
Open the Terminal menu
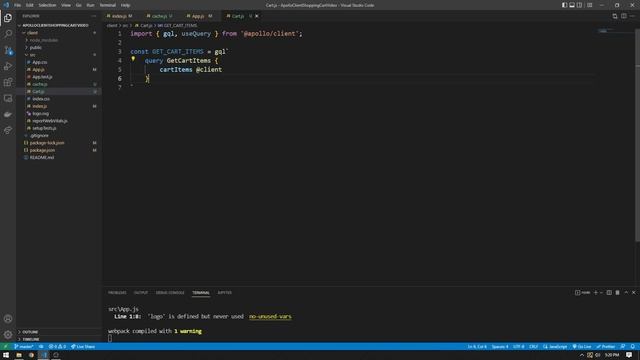(108, 5)
